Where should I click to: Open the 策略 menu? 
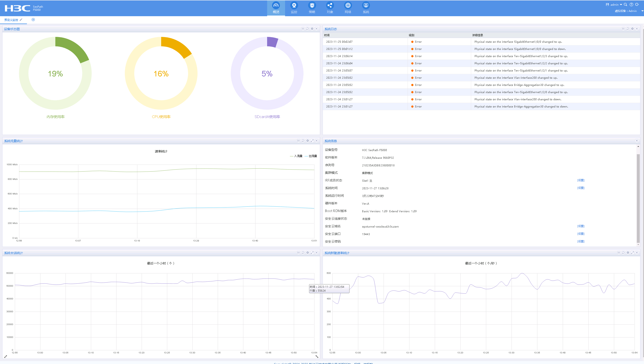pos(312,8)
